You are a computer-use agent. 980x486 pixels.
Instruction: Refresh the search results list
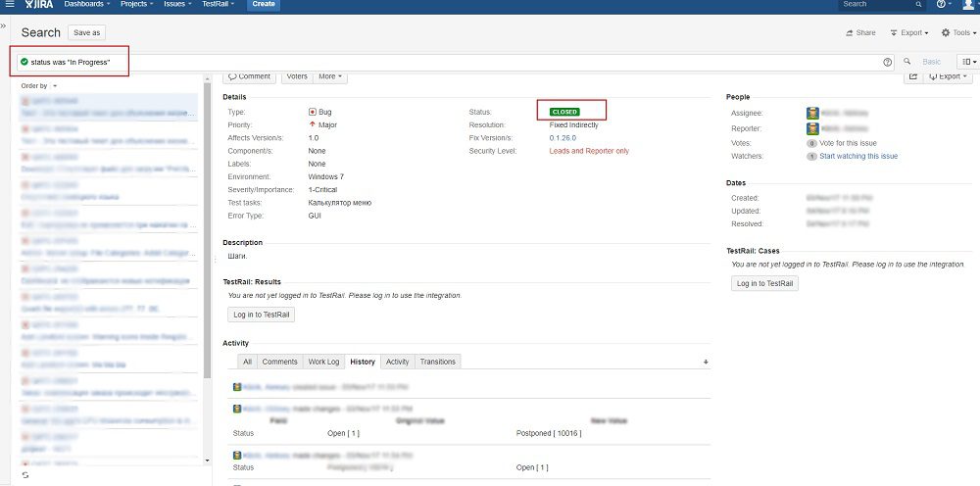pyautogui.click(x=25, y=475)
